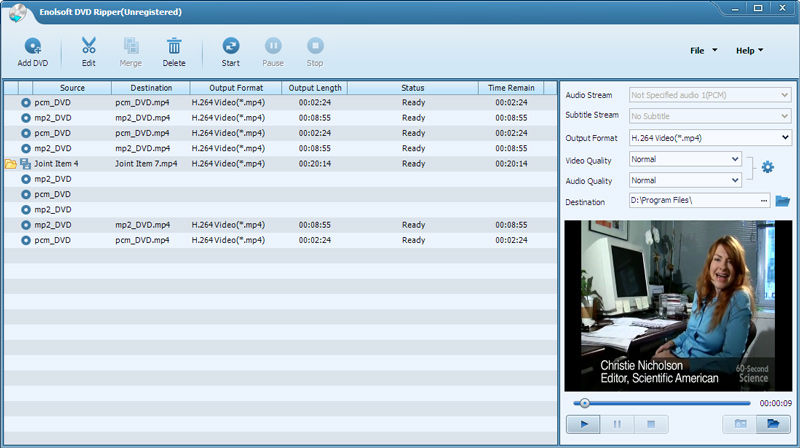Click the Time Remain column header

click(x=511, y=88)
